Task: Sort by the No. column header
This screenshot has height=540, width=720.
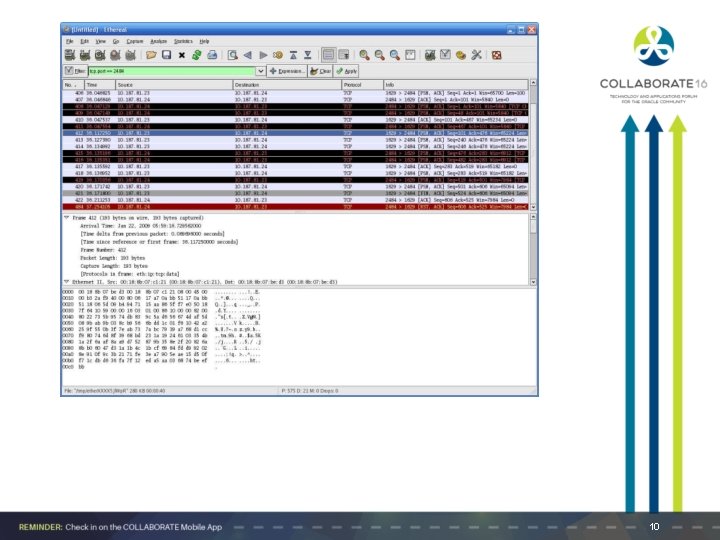Action: click(73, 85)
